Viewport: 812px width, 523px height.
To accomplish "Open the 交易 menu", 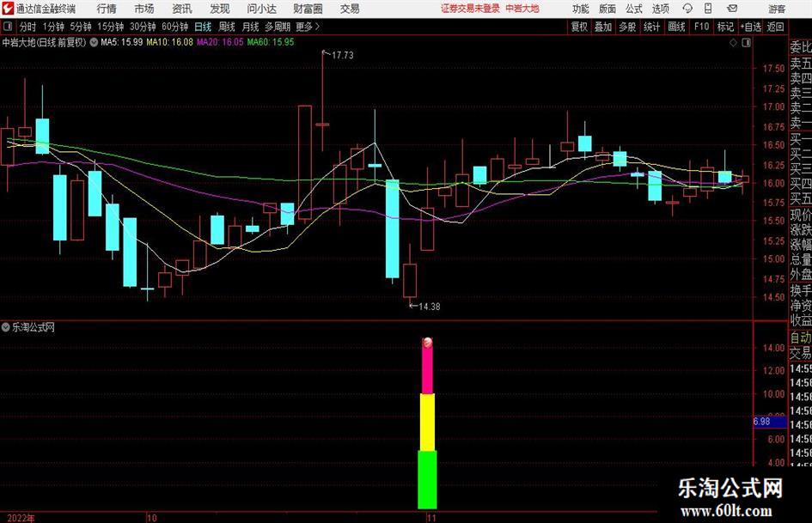I will (x=350, y=9).
